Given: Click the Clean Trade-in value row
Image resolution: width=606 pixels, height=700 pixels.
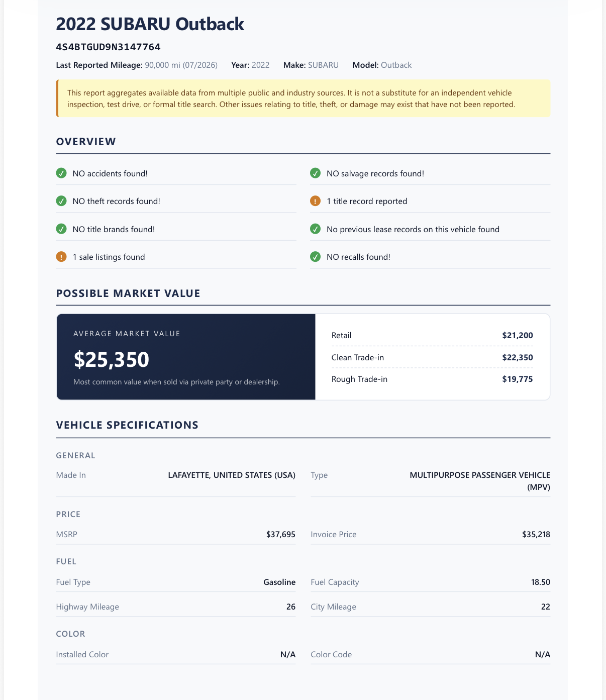Looking at the screenshot, I should click(x=432, y=357).
